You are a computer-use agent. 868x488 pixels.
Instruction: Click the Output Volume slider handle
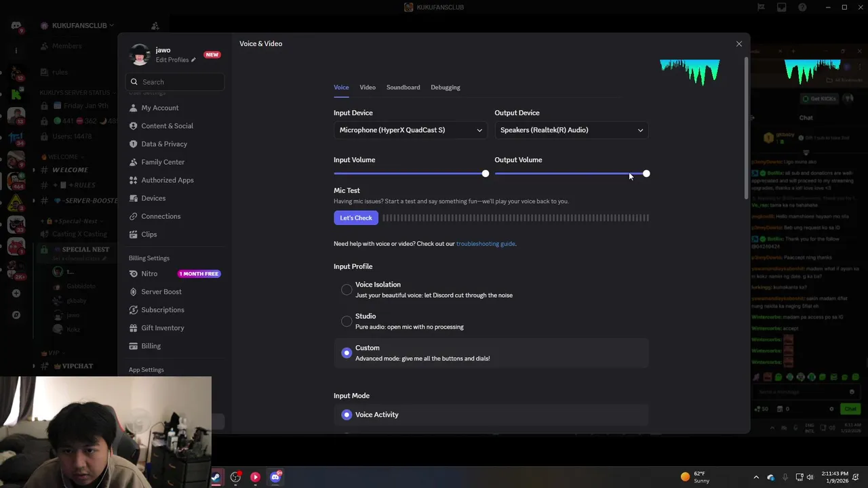pos(646,174)
